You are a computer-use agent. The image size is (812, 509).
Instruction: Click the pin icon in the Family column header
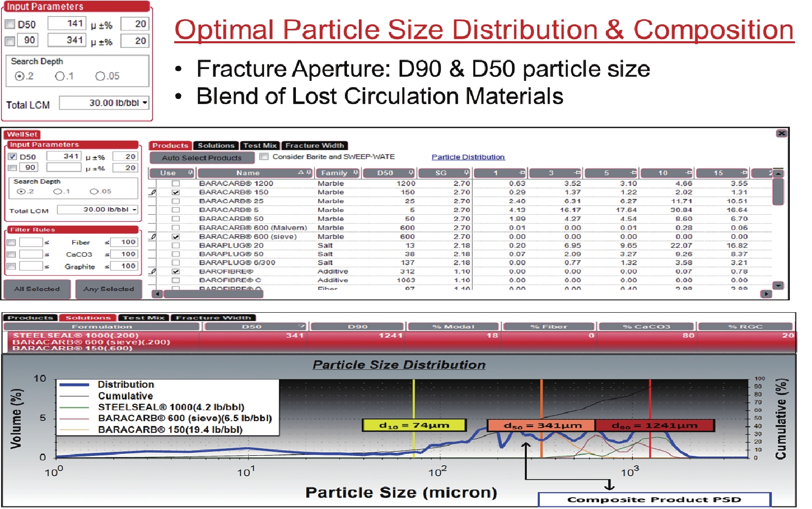click(356, 173)
